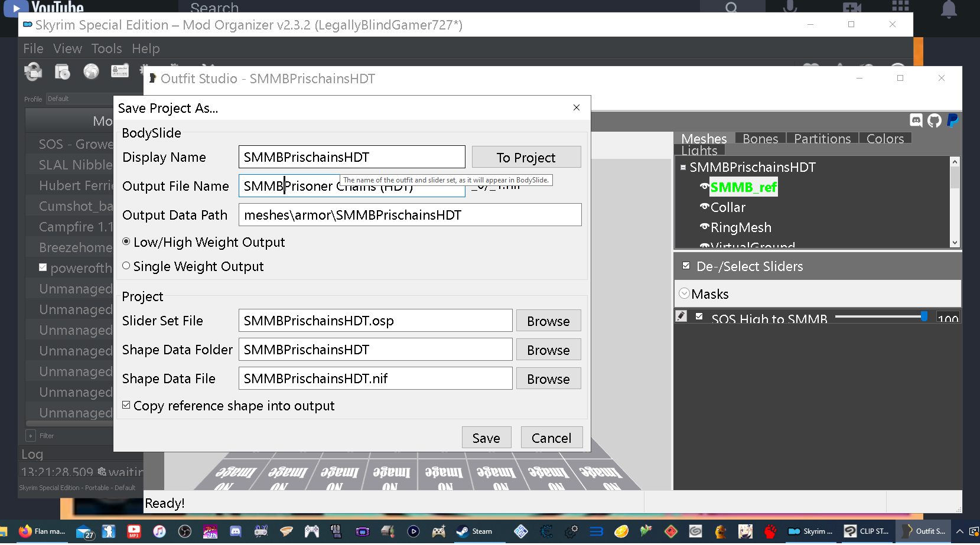
Task: Click the install mod from archive icon
Action: [62, 71]
